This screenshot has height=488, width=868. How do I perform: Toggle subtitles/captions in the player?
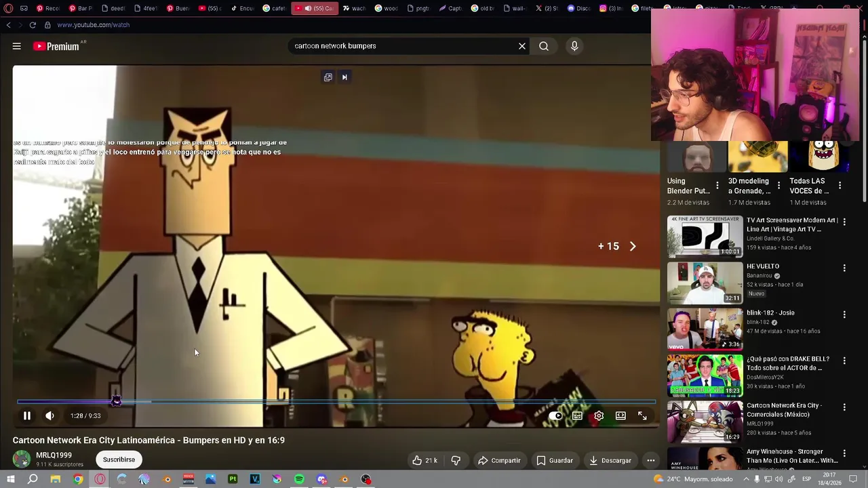[577, 415]
